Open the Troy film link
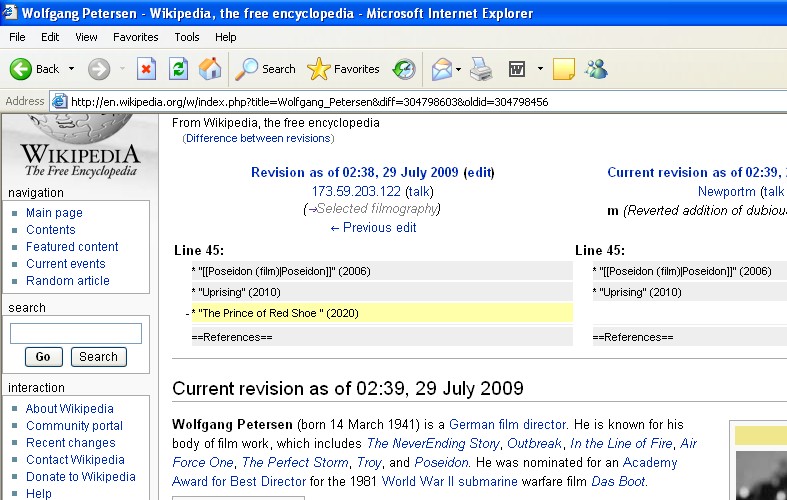787x500 pixels. tap(369, 462)
